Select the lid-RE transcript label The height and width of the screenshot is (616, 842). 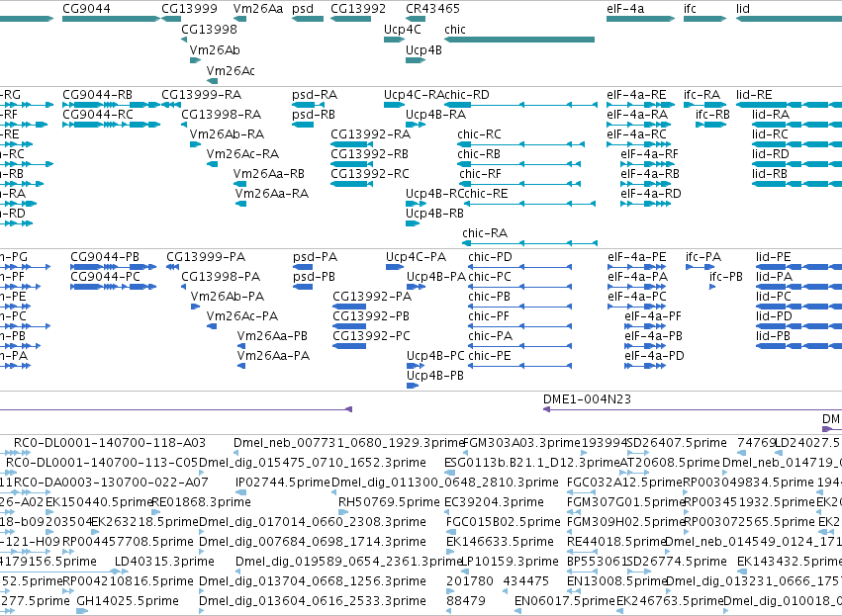(x=754, y=95)
